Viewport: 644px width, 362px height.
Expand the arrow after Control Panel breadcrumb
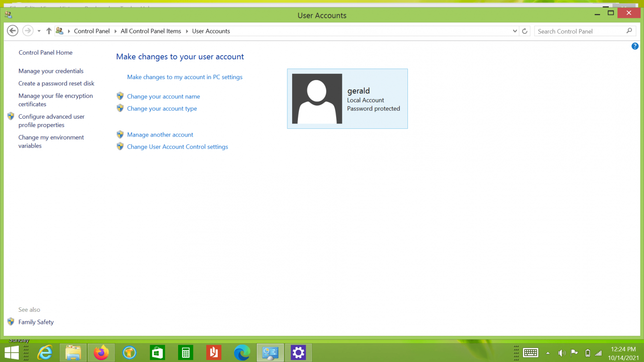click(x=115, y=31)
